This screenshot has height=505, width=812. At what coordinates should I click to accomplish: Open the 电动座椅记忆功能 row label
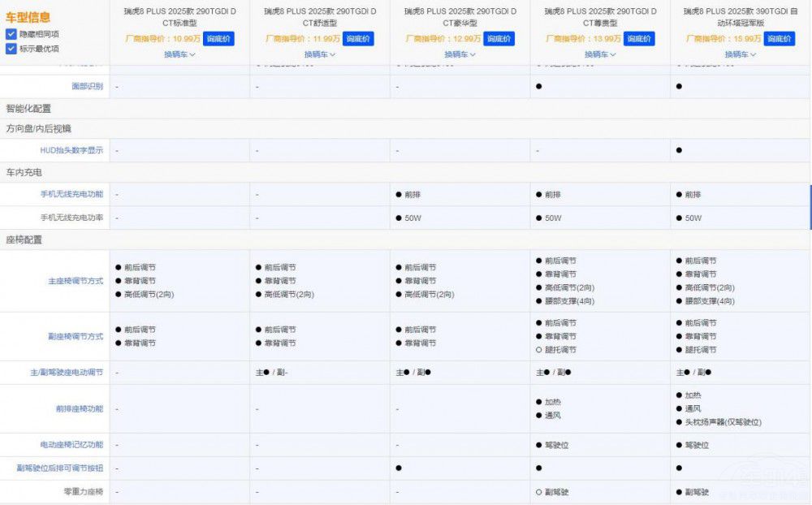click(x=71, y=445)
